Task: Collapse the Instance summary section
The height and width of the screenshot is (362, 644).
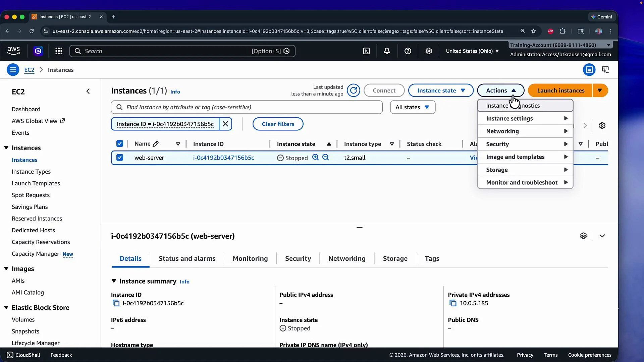Action: 114,281
